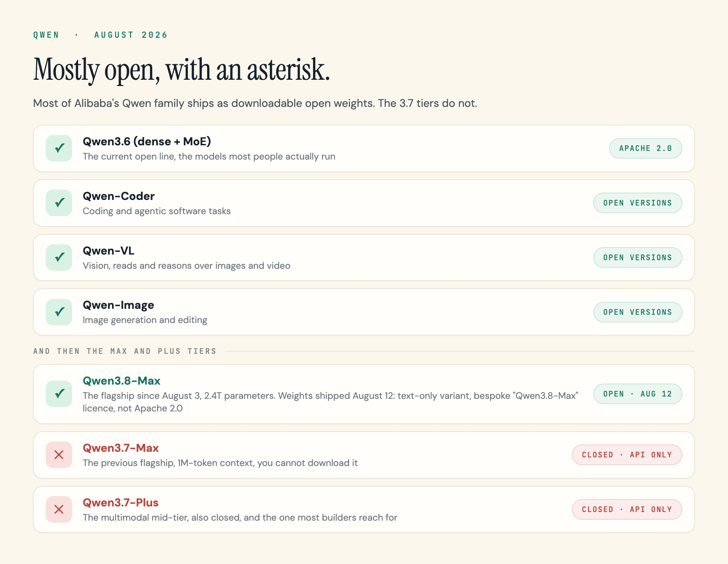
Task: Click the CLOSED · API ONLY badge for Qwen3.7-Max
Action: pos(627,455)
